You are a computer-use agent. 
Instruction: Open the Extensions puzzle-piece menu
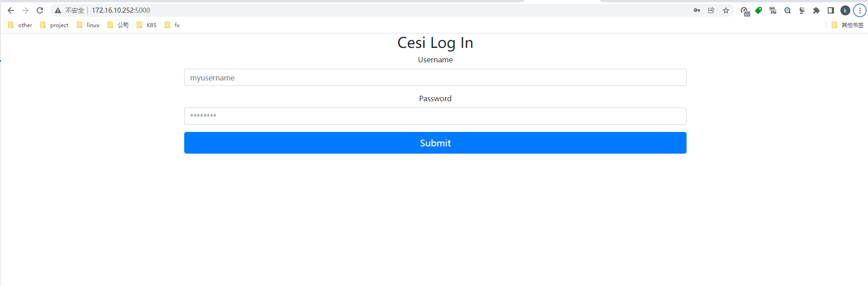pyautogui.click(x=816, y=10)
